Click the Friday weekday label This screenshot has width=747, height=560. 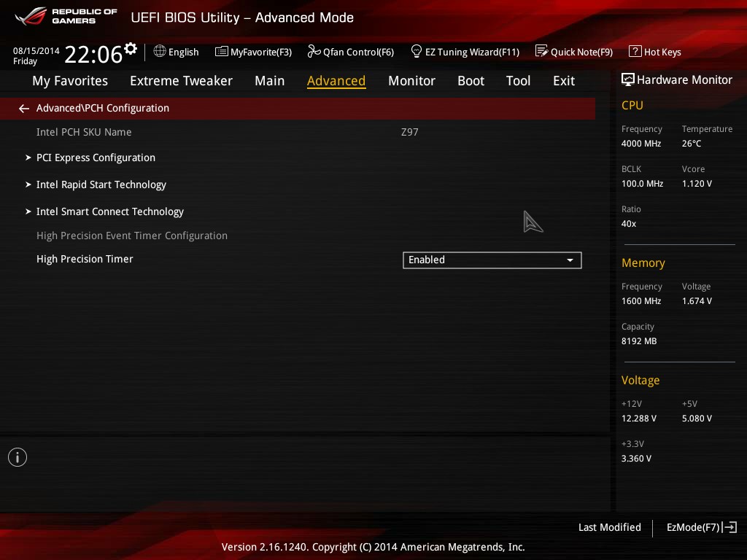click(x=25, y=61)
